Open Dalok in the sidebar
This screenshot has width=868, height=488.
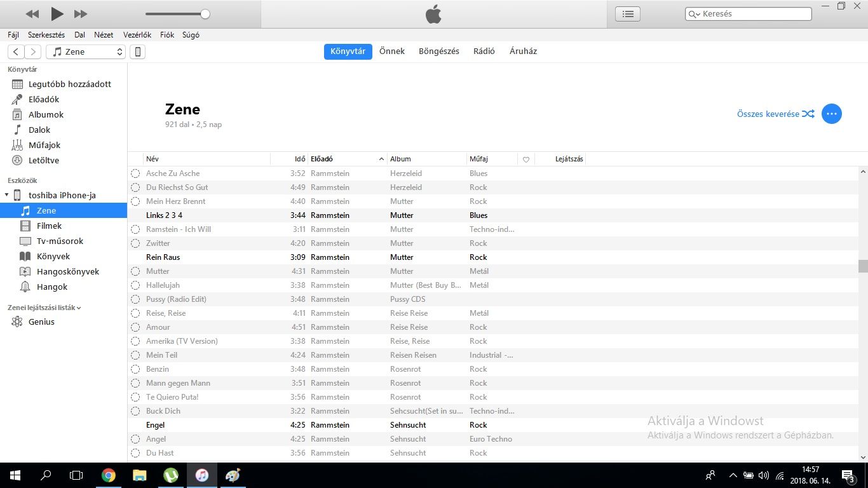point(64,130)
